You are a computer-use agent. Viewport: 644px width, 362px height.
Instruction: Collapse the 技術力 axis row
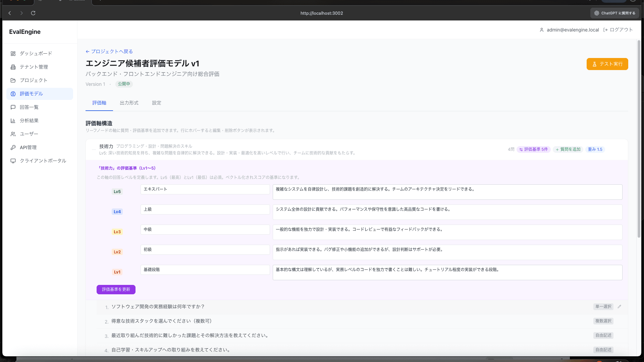[94, 149]
